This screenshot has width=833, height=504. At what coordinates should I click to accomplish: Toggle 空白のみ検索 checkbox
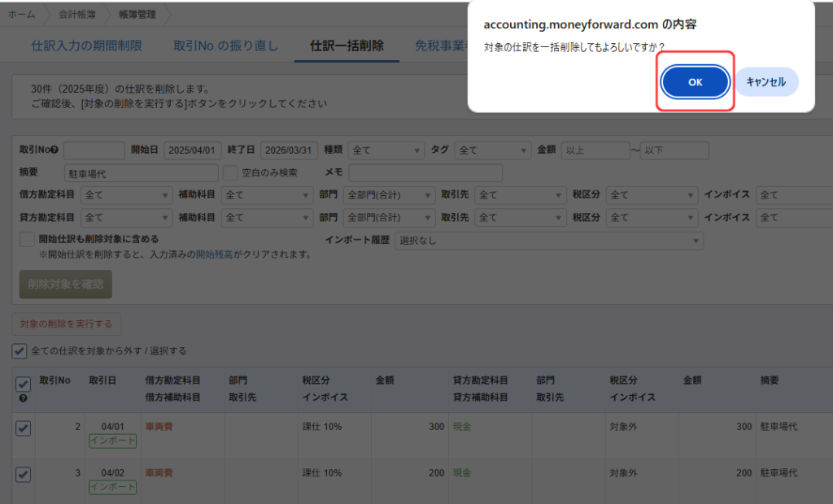click(x=230, y=172)
